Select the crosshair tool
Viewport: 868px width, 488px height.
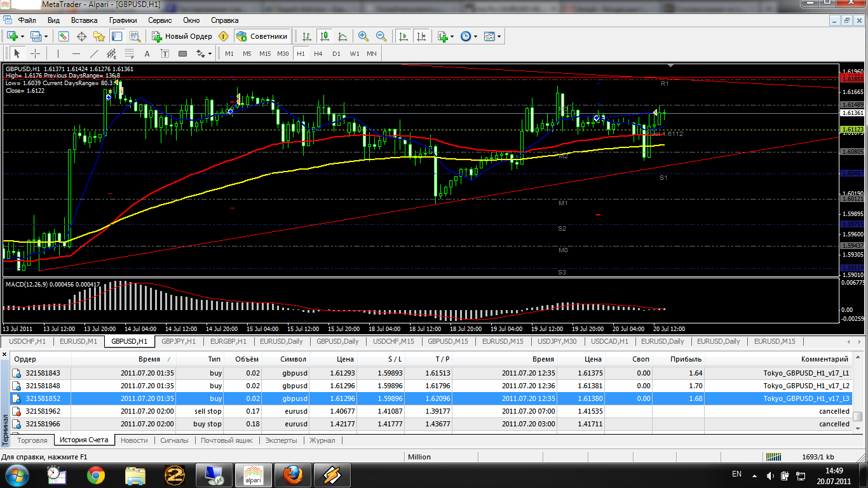pos(35,53)
